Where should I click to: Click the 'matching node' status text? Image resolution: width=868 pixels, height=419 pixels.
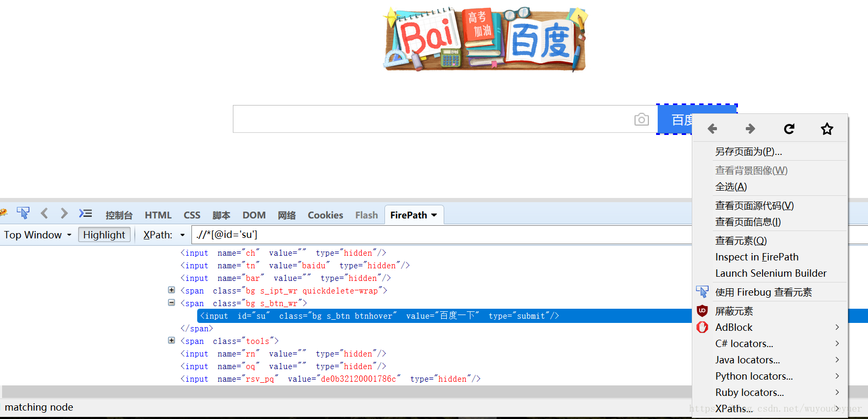[39, 407]
